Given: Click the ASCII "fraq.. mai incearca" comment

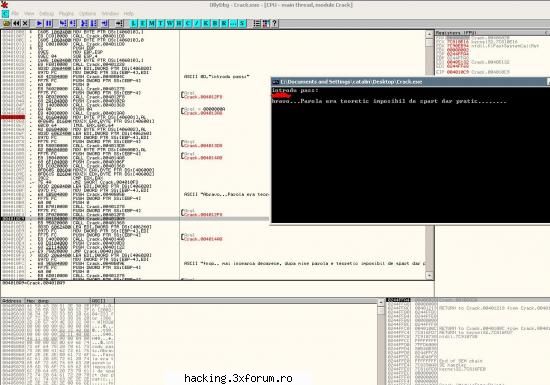Looking at the screenshot, I should click(304, 263).
